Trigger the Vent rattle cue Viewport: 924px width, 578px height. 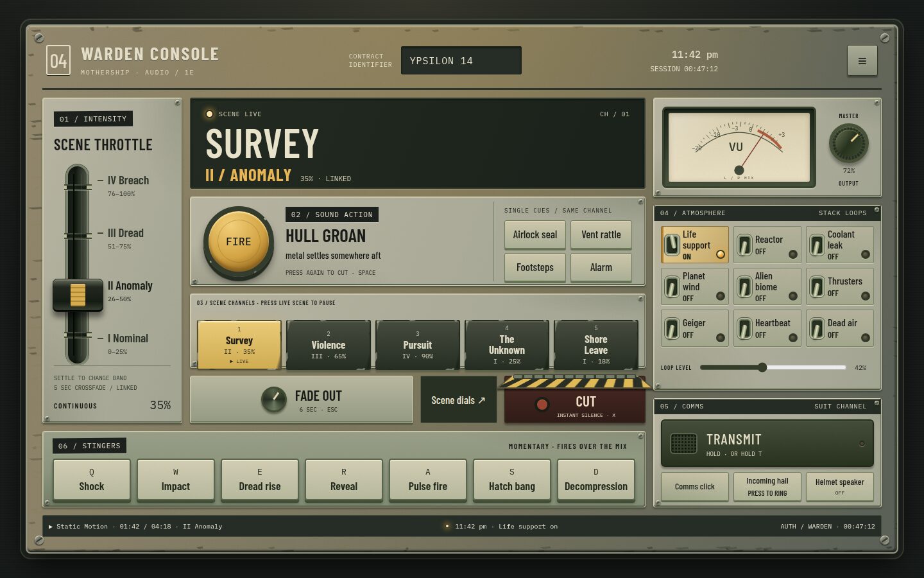click(601, 234)
